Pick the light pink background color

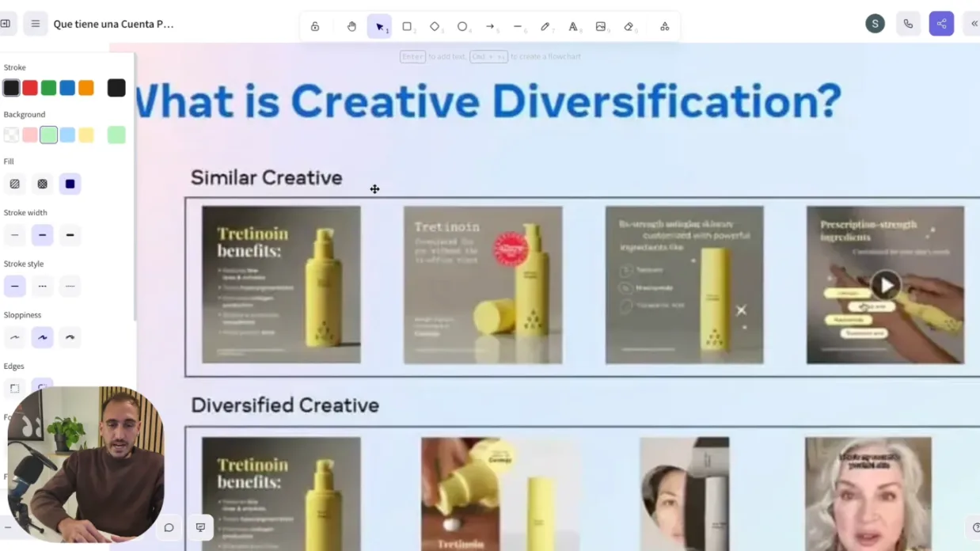point(30,135)
